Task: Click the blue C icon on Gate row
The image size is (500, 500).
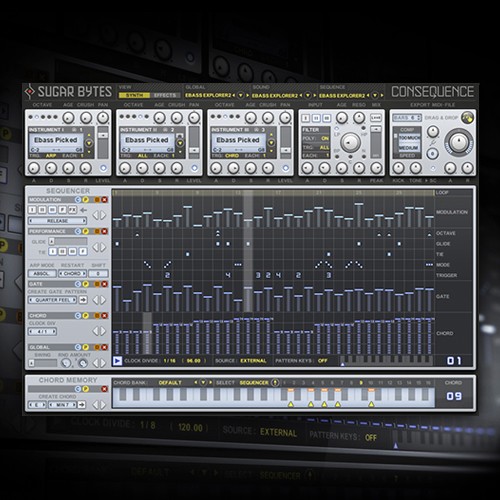Action: coord(78,284)
